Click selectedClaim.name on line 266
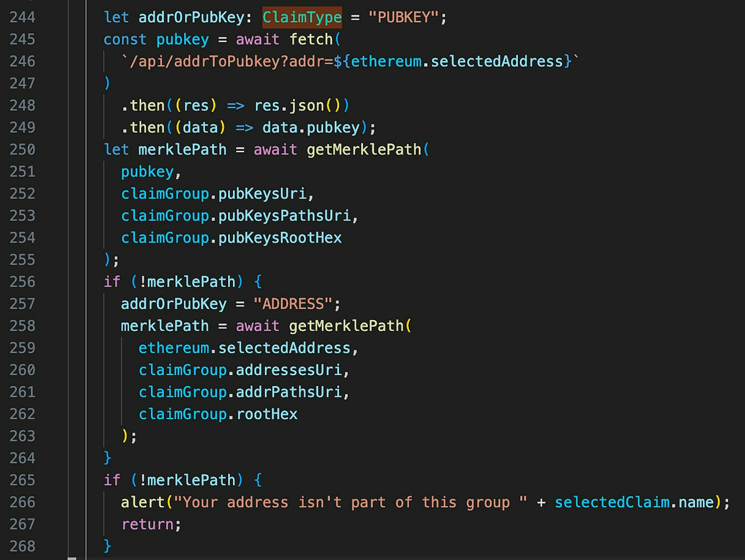The height and width of the screenshot is (560, 745). [634, 502]
